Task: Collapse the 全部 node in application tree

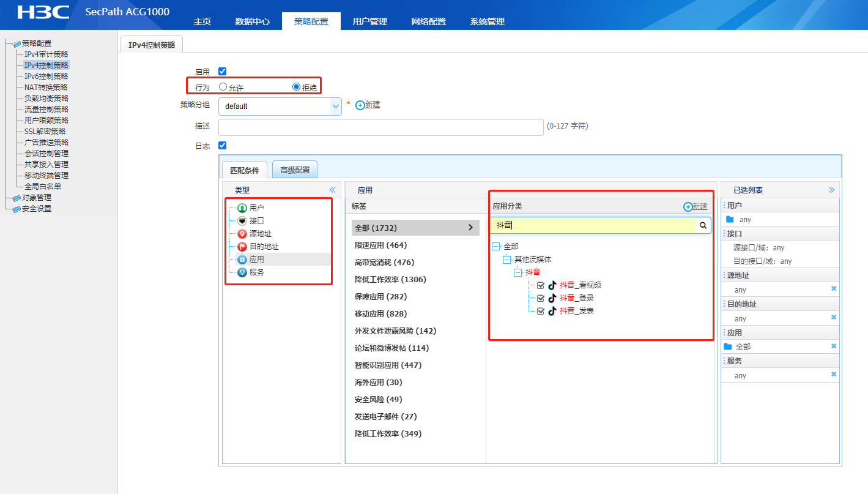Action: 495,247
